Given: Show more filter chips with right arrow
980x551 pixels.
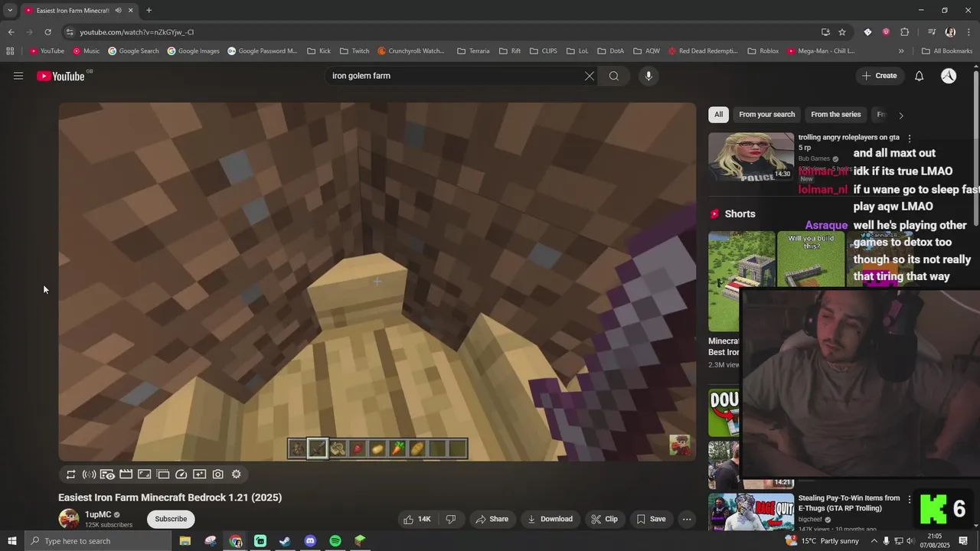Looking at the screenshot, I should pyautogui.click(x=901, y=116).
